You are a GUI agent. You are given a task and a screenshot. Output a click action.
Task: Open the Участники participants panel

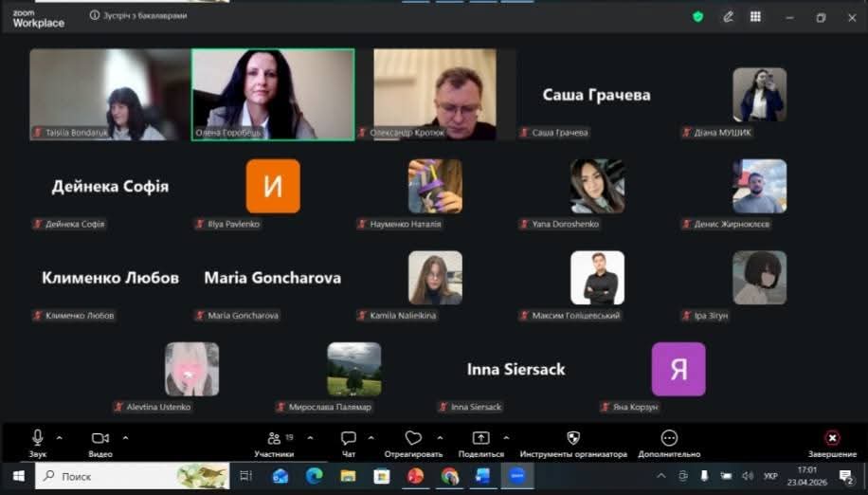(274, 438)
